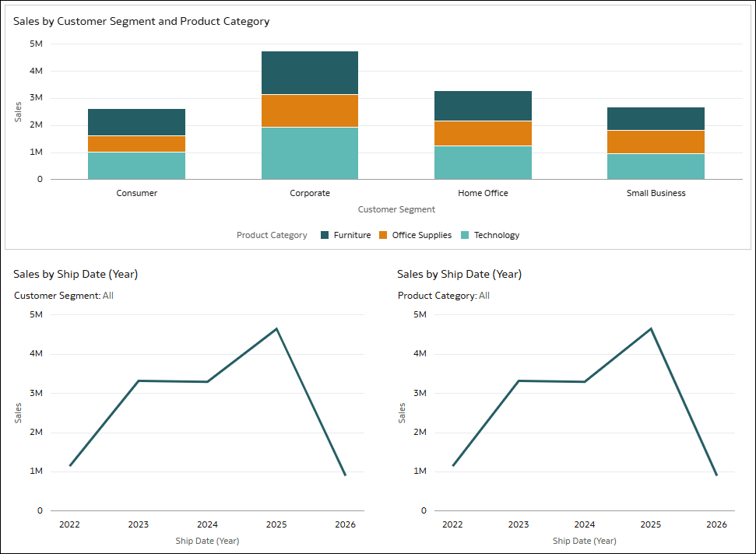The height and width of the screenshot is (554, 756).
Task: Click the Consumer Office Supplies bar segment
Action: (x=136, y=144)
